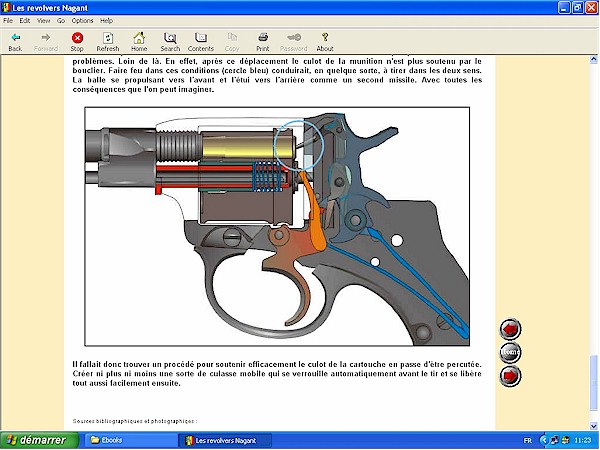Switch to the Ebooks folder taskbar button
The width and height of the screenshot is (600, 450).
(x=130, y=441)
